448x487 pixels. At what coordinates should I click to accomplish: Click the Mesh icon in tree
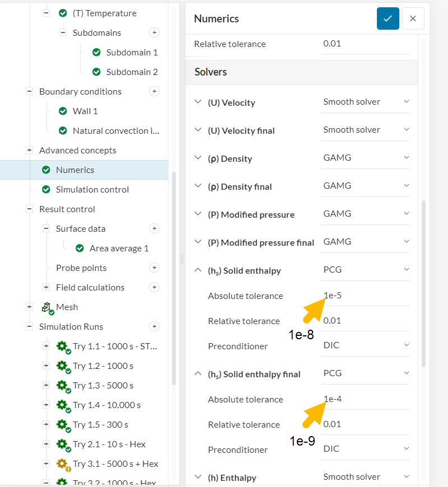tap(46, 307)
